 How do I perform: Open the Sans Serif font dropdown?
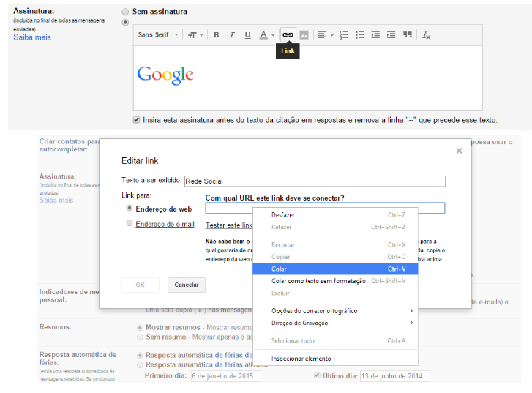[x=158, y=35]
